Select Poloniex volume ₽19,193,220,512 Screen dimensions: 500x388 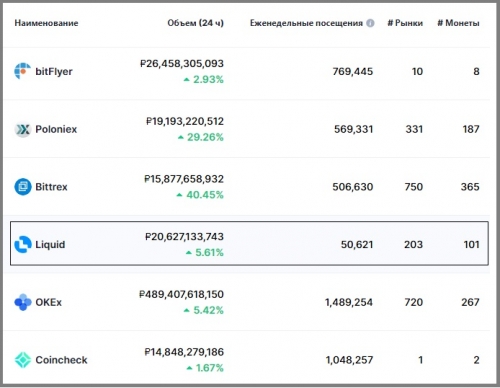[185, 121]
